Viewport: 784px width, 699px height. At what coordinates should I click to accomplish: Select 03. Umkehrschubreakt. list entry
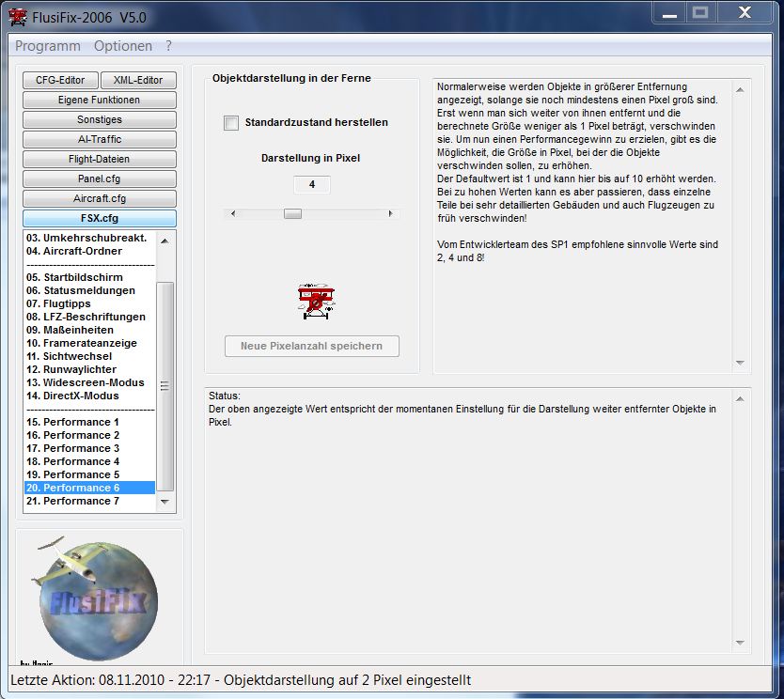pos(89,238)
